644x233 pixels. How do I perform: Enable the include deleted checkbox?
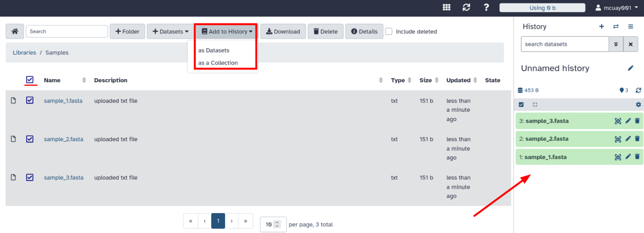click(x=389, y=31)
